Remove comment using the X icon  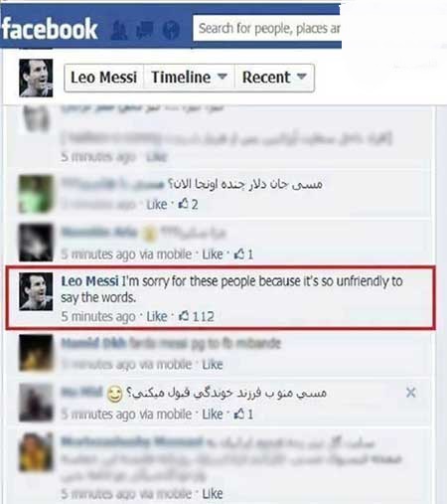click(x=411, y=393)
